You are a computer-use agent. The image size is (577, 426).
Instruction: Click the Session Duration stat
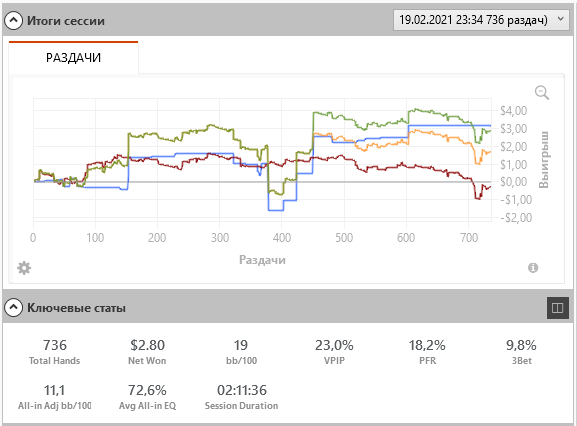[x=241, y=397]
